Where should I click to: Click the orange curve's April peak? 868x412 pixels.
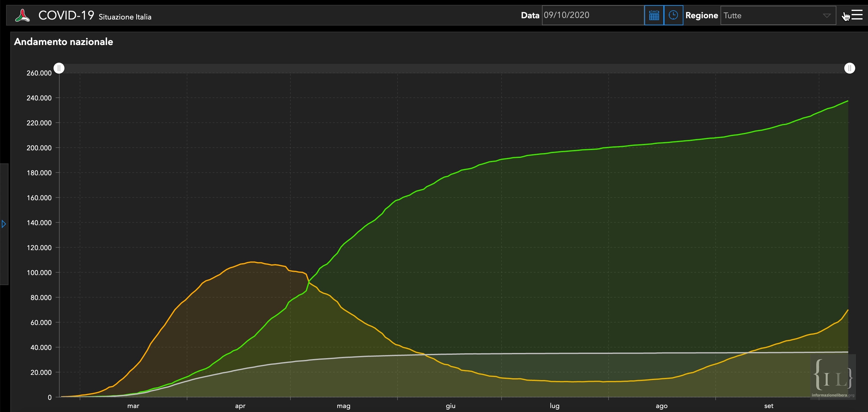(252, 262)
